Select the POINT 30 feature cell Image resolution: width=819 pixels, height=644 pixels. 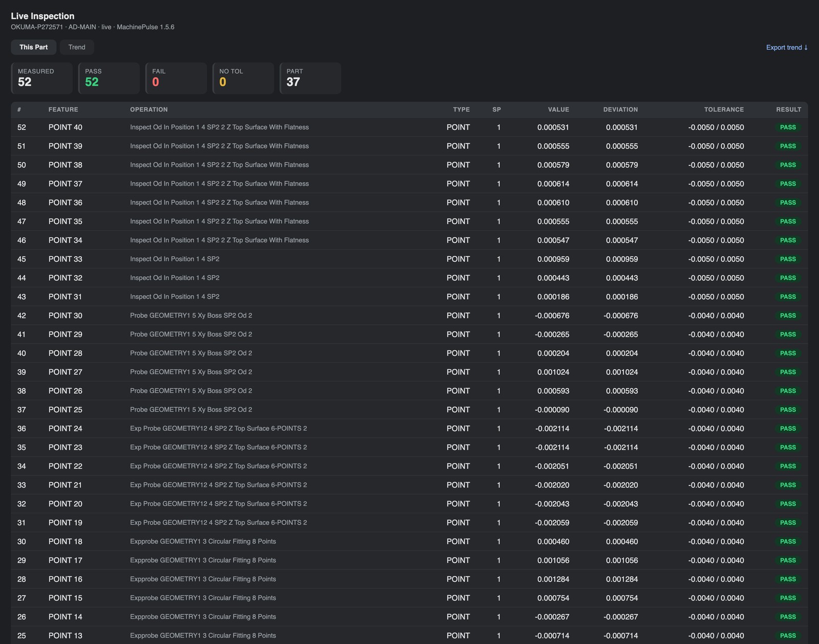[66, 316]
